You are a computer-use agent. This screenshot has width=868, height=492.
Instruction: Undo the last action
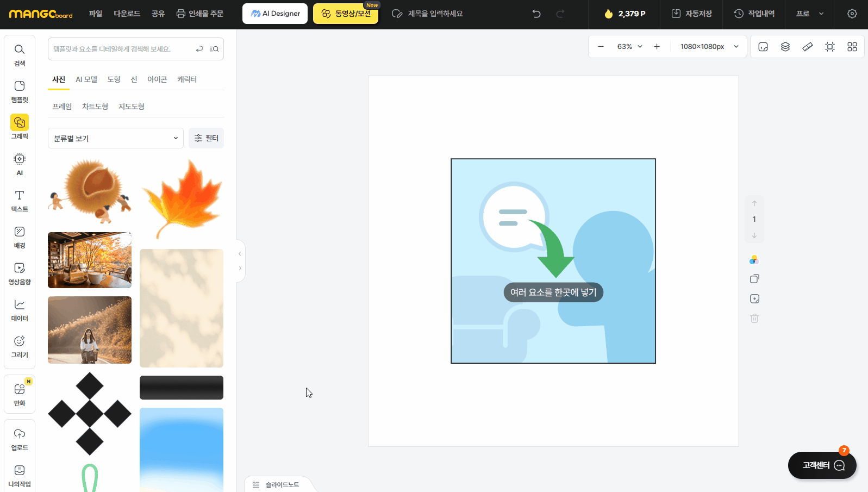[536, 14]
